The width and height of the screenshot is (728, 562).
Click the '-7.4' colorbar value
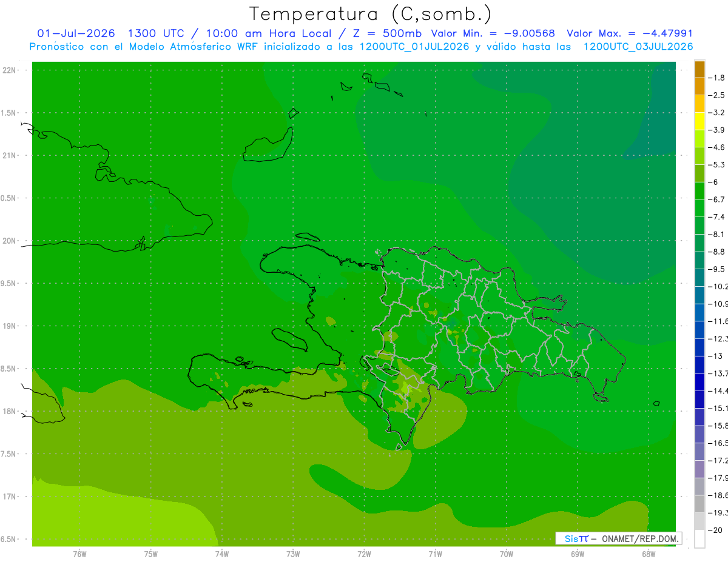pyautogui.click(x=717, y=217)
